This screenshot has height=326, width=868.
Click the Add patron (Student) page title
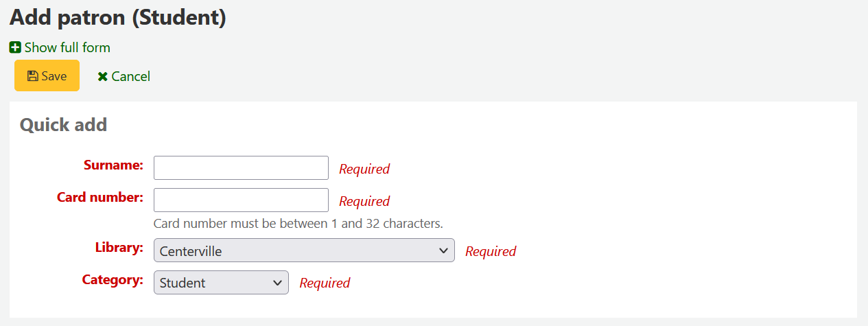click(118, 18)
